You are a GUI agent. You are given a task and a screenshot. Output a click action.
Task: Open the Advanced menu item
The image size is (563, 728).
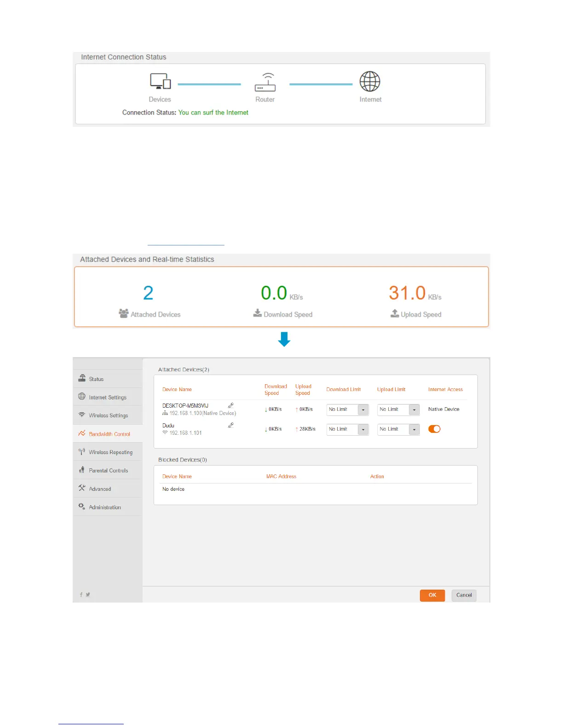[108, 489]
